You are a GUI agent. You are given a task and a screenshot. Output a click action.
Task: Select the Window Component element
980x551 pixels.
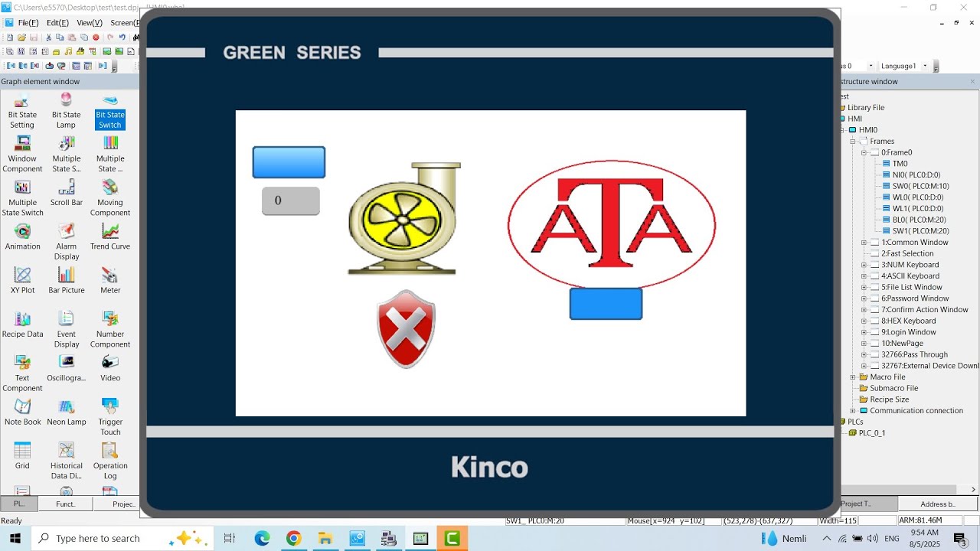[22, 155]
